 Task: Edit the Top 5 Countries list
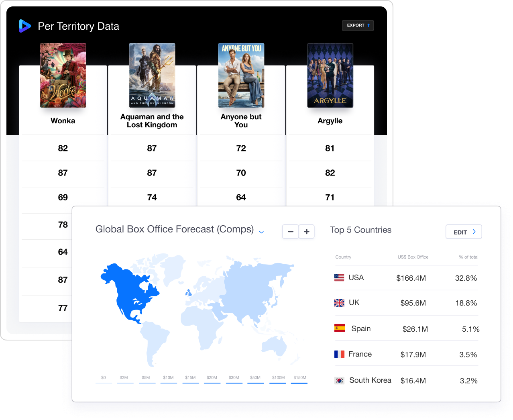(x=464, y=232)
